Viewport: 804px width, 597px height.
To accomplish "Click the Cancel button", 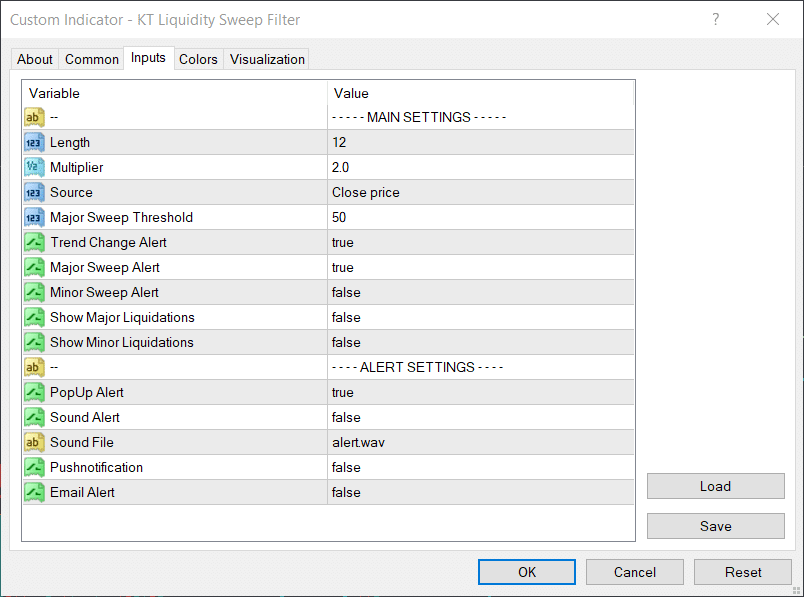I will pos(635,572).
